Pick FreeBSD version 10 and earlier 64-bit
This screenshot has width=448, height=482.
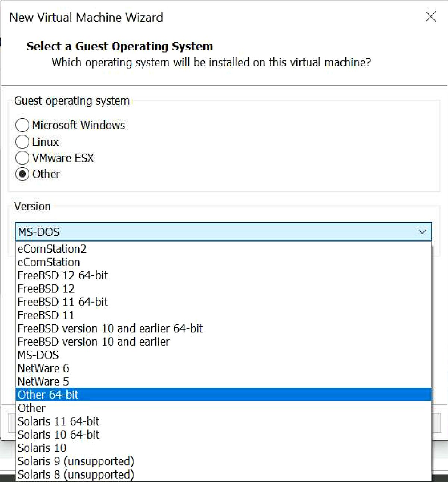pos(110,328)
